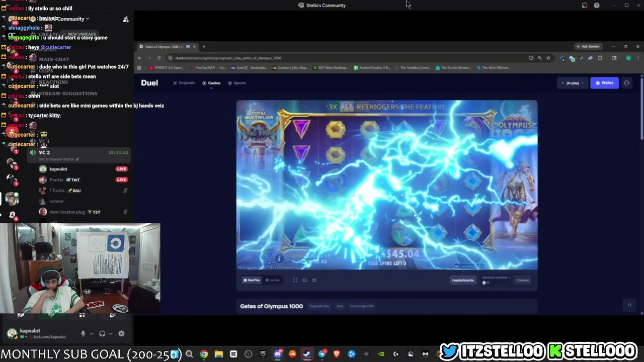This screenshot has height=362, width=644.
Task: Open Discord inbox icon in title bar
Action: tap(584, 5)
